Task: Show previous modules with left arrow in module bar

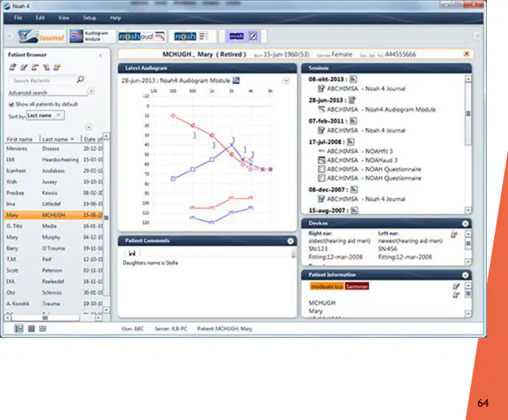Action: [x=10, y=36]
